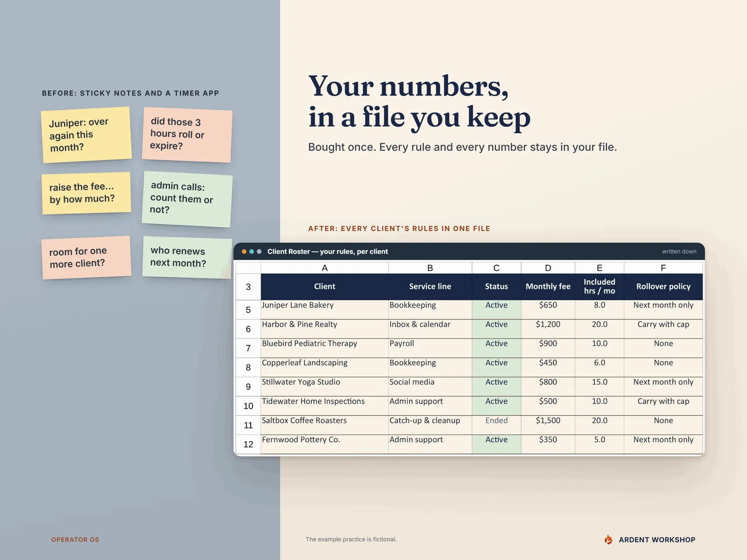Click the gray window dot in Client Roster

click(259, 252)
